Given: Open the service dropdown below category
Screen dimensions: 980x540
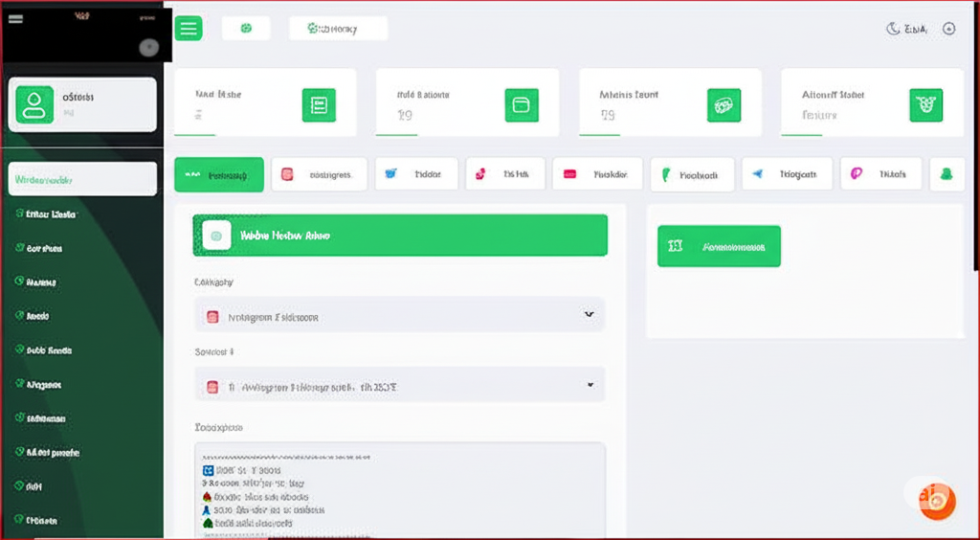Looking at the screenshot, I should [x=399, y=386].
